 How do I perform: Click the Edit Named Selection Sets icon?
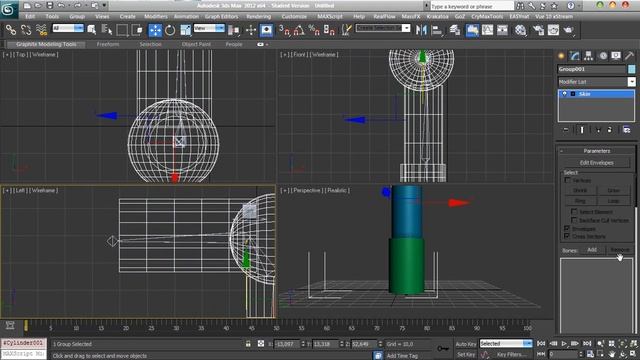pos(347,30)
